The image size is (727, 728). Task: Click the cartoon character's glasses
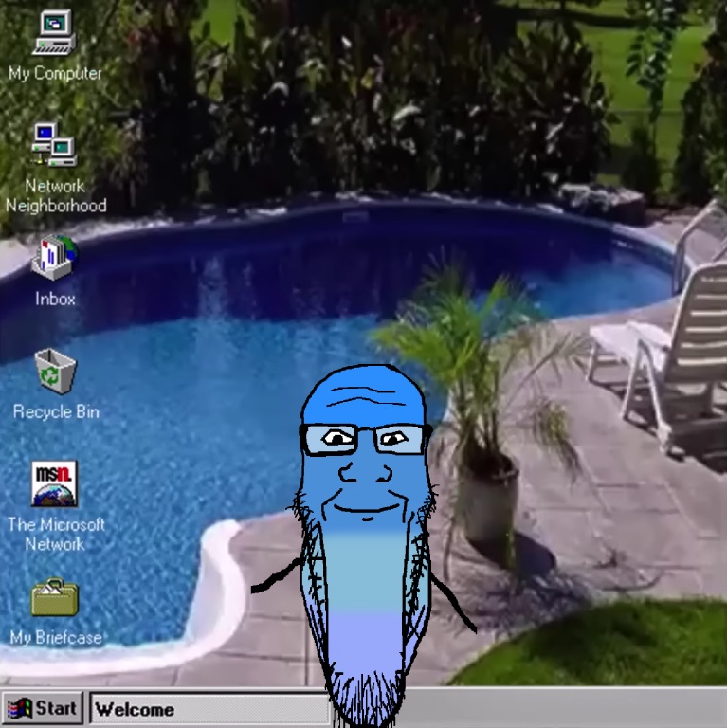tap(364, 438)
